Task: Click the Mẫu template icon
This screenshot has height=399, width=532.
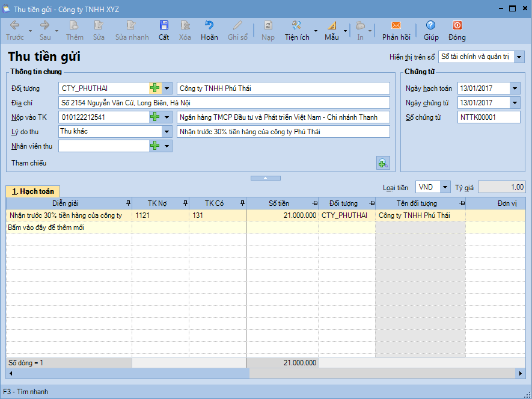Action: pos(332,31)
